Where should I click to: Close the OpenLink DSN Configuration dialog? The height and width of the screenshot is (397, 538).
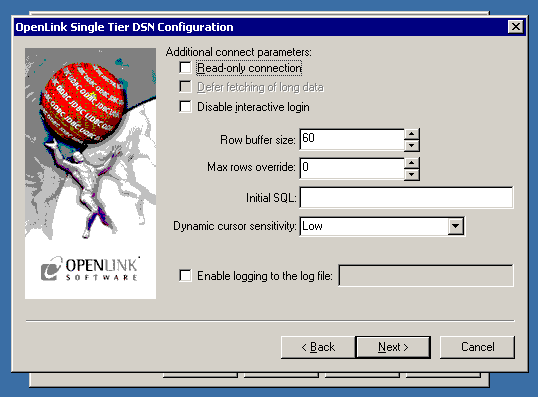pyautogui.click(x=516, y=27)
